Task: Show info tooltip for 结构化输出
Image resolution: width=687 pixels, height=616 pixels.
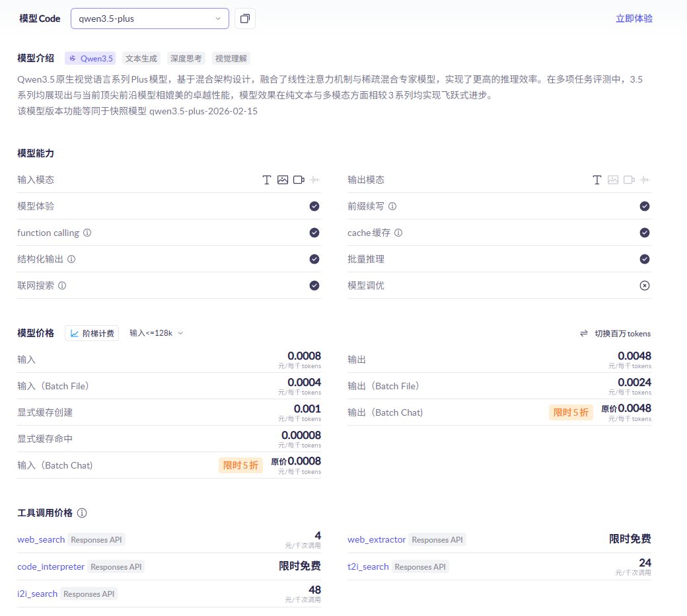Action: pyautogui.click(x=71, y=259)
